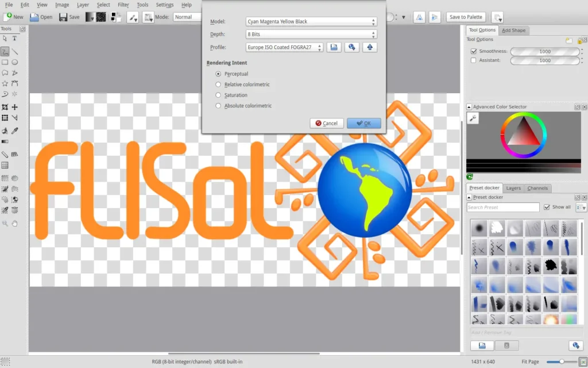Open the profile file browser icon
The height and width of the screenshot is (368, 588).
(x=334, y=47)
